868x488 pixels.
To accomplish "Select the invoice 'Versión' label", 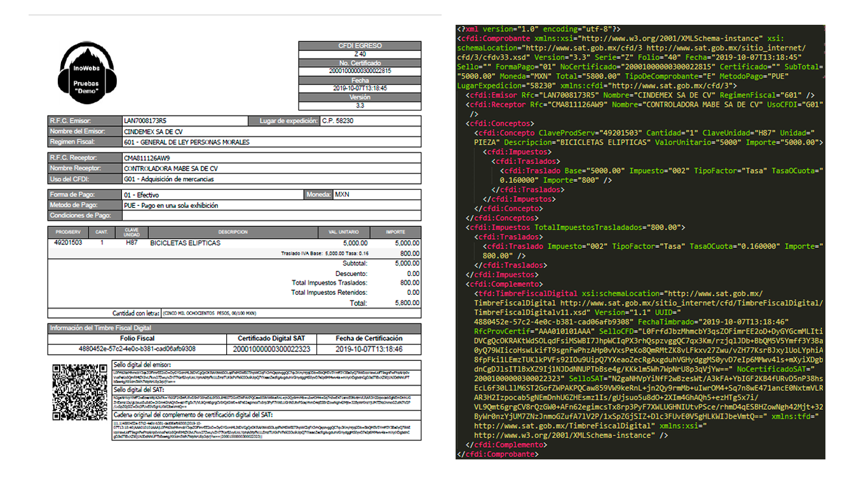I will (x=360, y=97).
